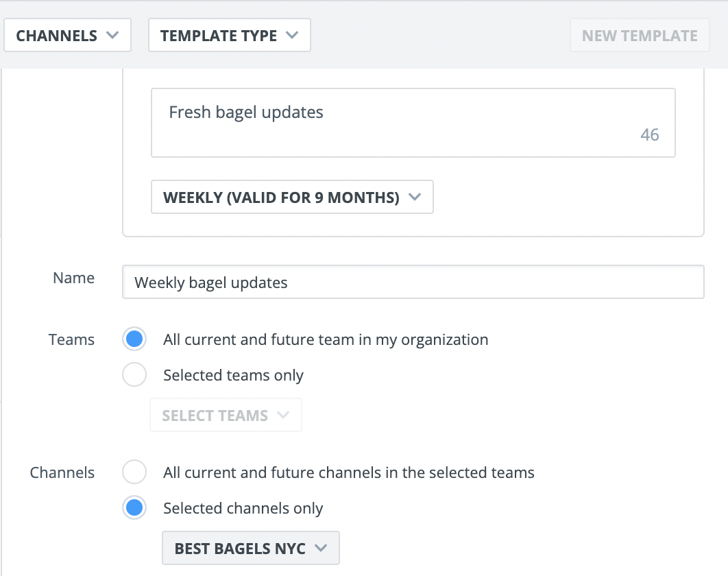This screenshot has width=728, height=576.
Task: Choose Selected teams only radio button
Action: (x=134, y=374)
